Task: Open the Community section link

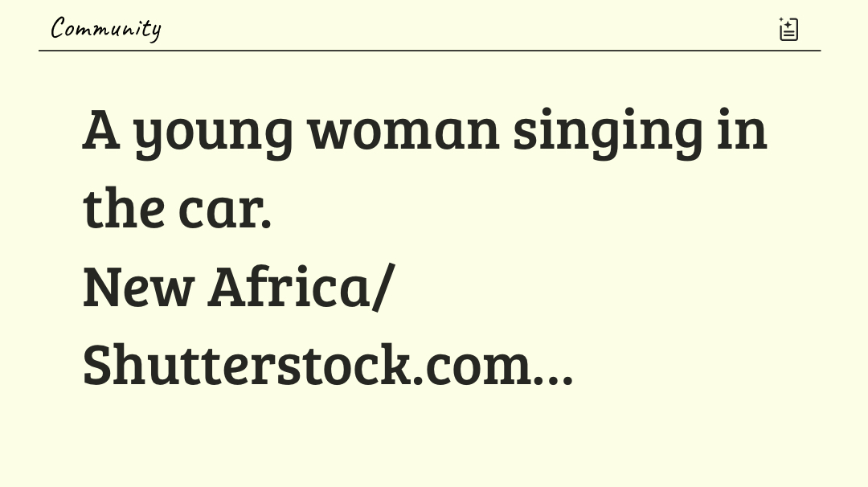Action: pyautogui.click(x=105, y=29)
